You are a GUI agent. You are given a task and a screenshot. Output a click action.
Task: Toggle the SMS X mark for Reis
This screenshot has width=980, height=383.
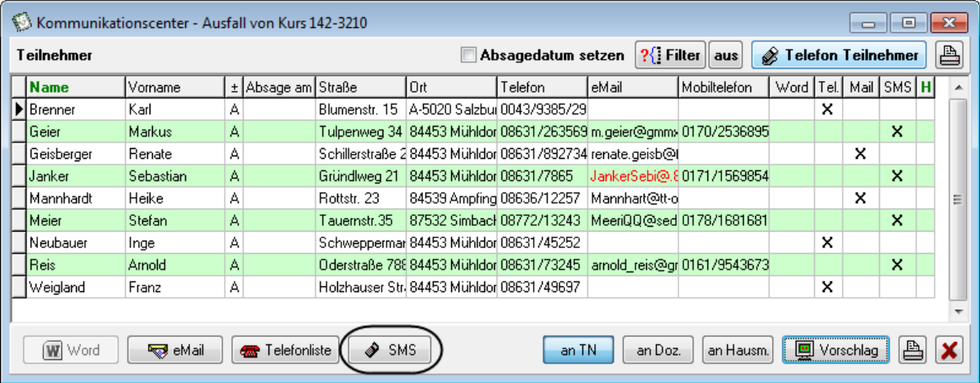[897, 265]
